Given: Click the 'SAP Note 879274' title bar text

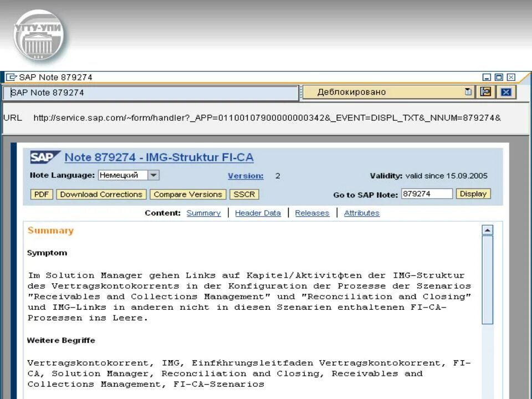Looking at the screenshot, I should (55, 78).
